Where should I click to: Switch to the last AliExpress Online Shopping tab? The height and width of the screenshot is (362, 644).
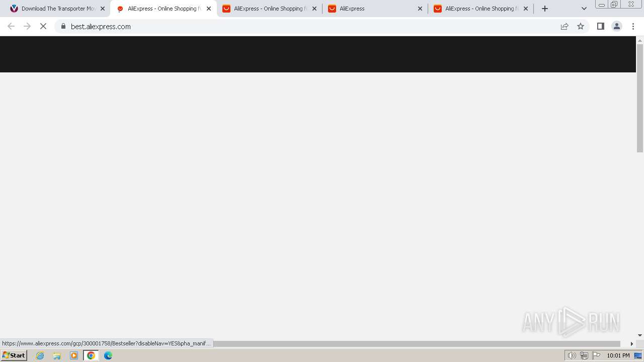(x=480, y=9)
